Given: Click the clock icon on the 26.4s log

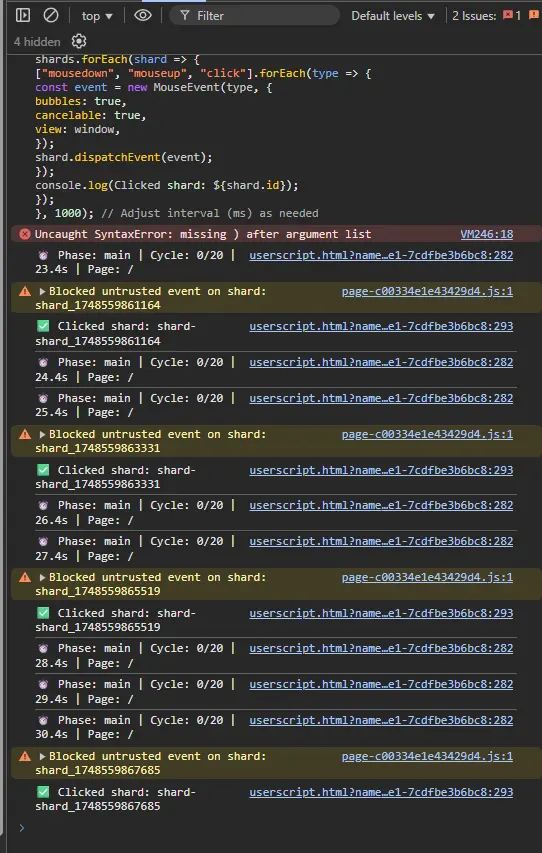Looking at the screenshot, I should point(43,505).
